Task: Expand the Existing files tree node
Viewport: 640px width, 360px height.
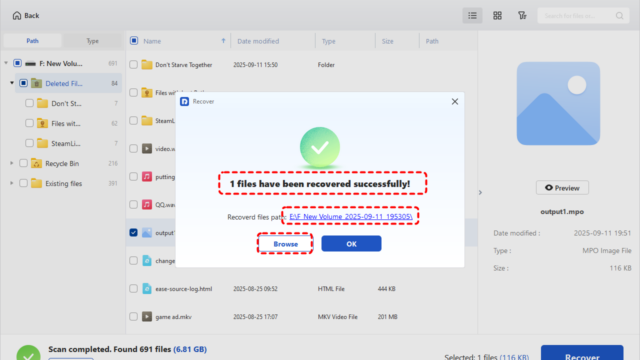Action: click(12, 183)
